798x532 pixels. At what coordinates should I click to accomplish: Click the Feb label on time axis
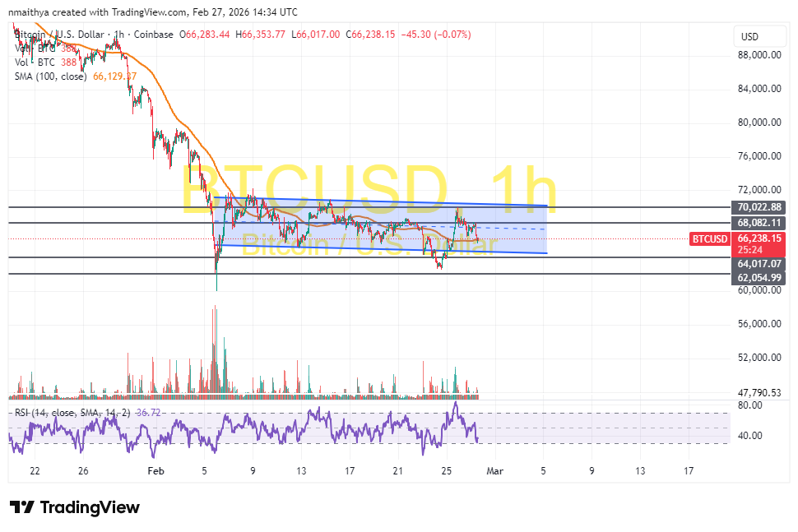155,471
